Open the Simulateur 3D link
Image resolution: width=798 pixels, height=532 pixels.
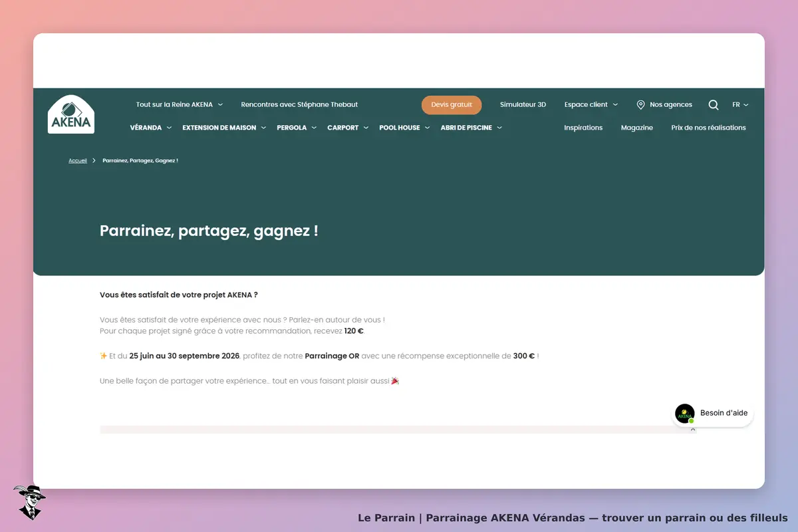coord(523,105)
